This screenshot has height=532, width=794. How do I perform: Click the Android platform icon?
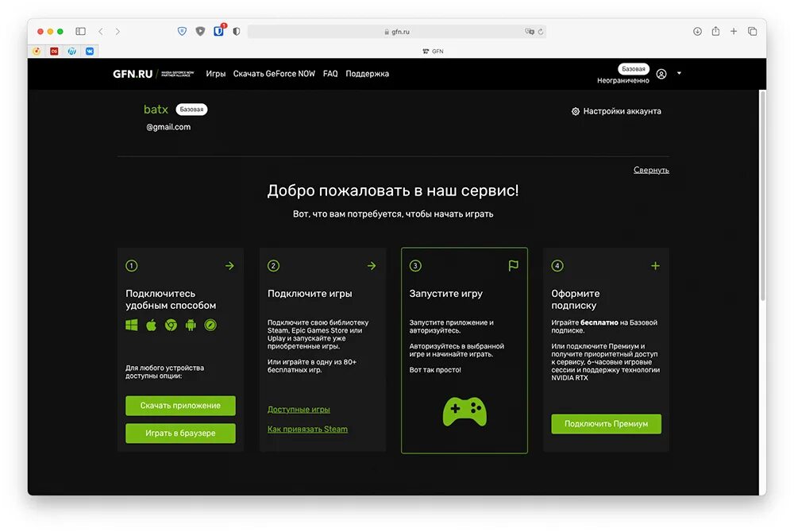coord(191,325)
